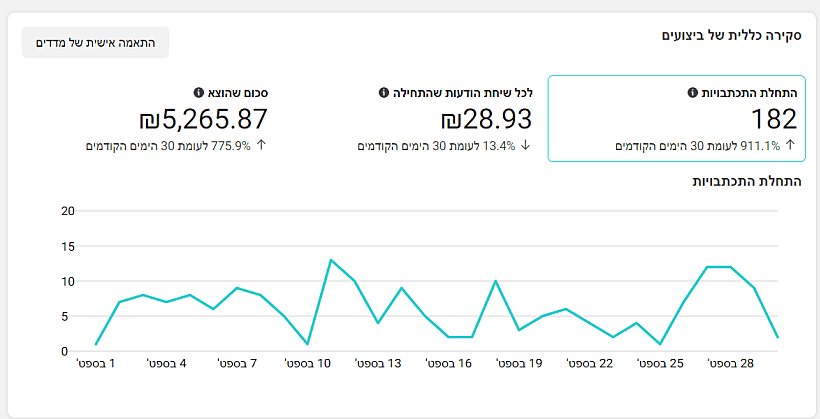The image size is (820, 419).
Task: Click the chart's last data point at far right
Action: [x=777, y=337]
